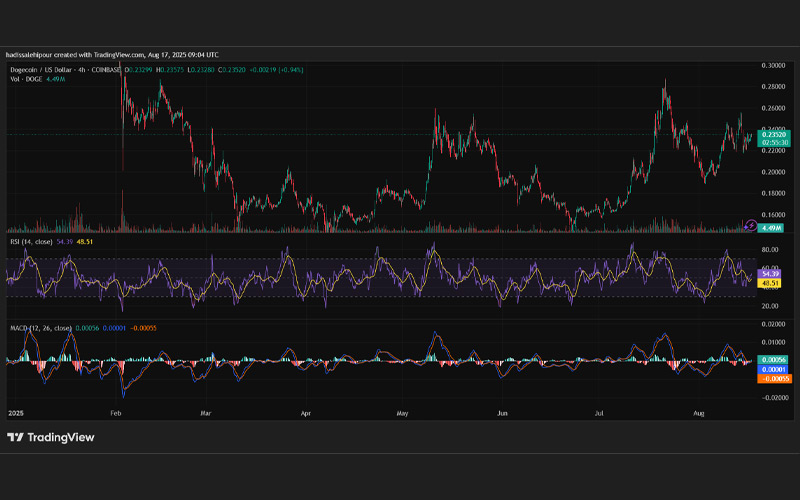The image size is (800, 500).
Task: Click the blue 0.00001 value in MACD legend
Action: [x=114, y=328]
